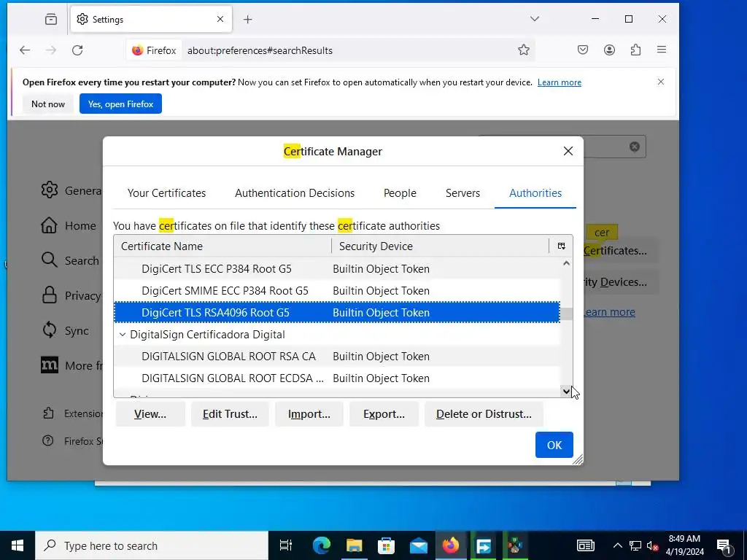
Task: Click Yes, open Firefox button
Action: click(x=120, y=104)
